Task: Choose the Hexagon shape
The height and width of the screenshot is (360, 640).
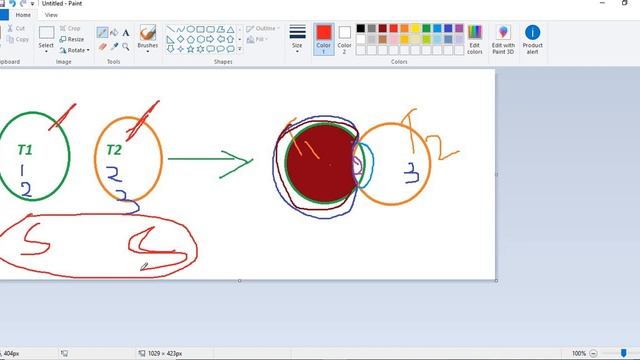Action: tap(200, 39)
